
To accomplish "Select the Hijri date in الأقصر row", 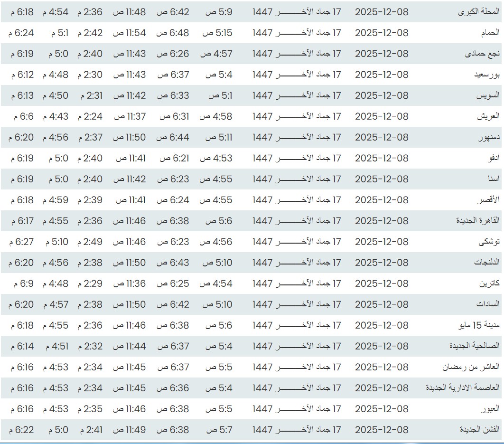I will pyautogui.click(x=296, y=200).
